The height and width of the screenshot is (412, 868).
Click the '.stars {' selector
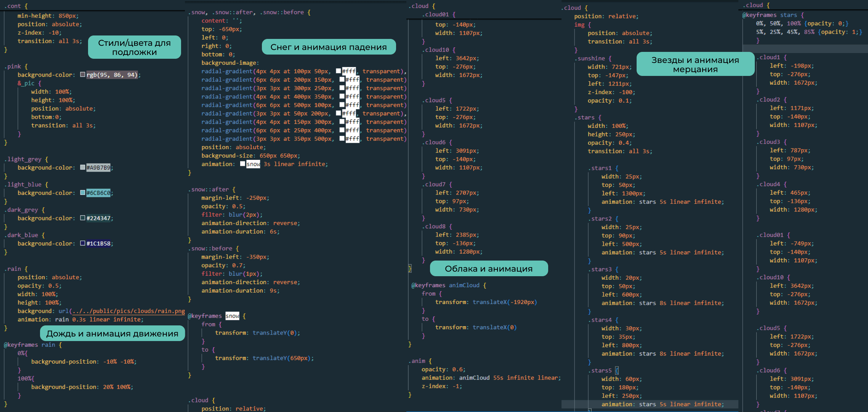tap(588, 117)
